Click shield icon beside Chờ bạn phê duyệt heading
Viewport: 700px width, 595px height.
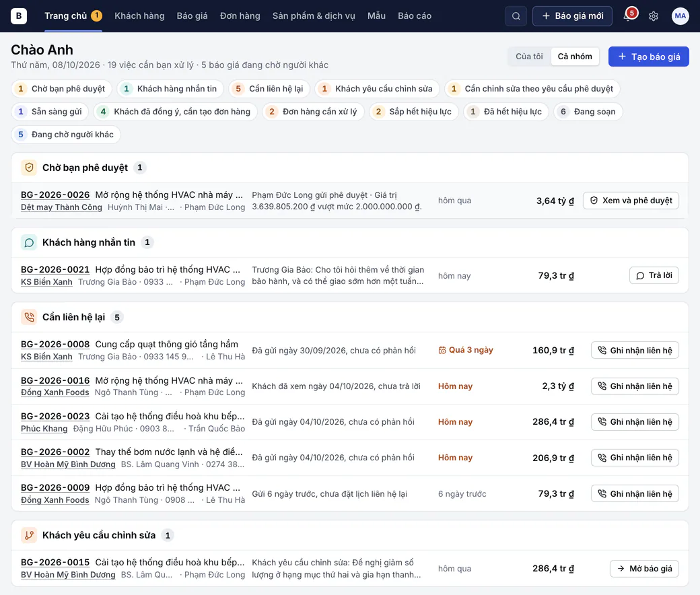point(29,168)
